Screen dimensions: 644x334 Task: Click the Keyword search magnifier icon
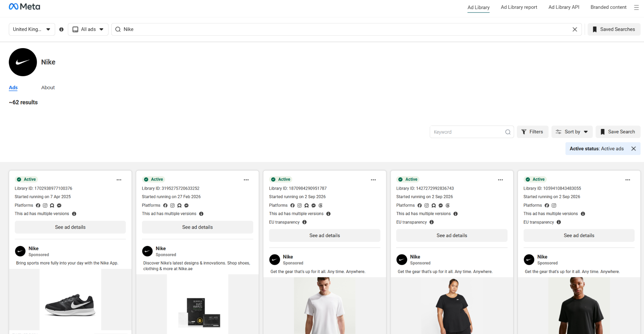508,132
